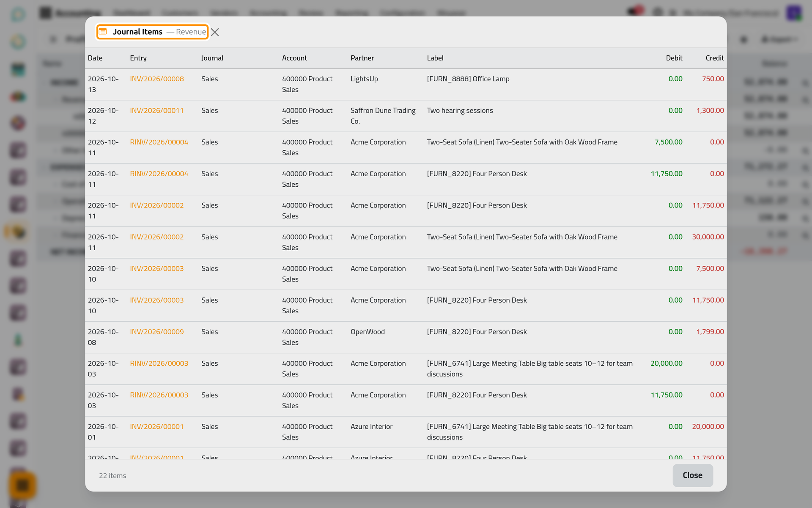Image resolution: width=812 pixels, height=508 pixels.
Task: Open entry INV/2026/00008 for LightsUp
Action: (157, 79)
